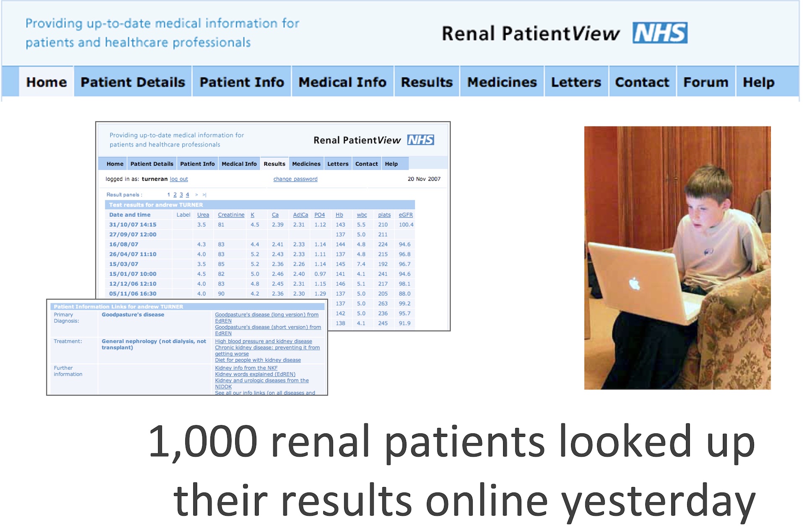
Task: Click the eGFR column header link
Action: click(x=405, y=215)
